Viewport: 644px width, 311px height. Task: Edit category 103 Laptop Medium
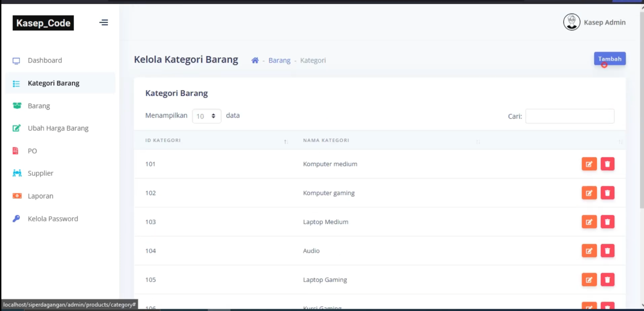click(589, 222)
